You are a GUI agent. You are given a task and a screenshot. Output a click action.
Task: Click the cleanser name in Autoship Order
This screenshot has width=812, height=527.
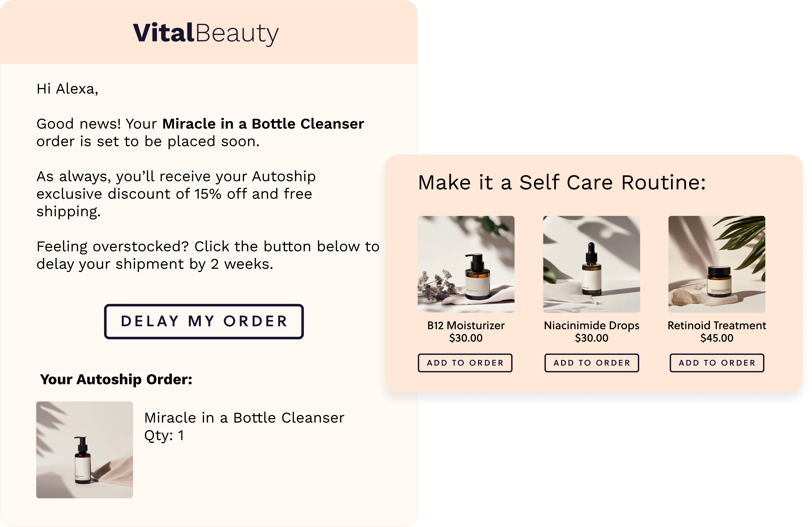click(244, 418)
